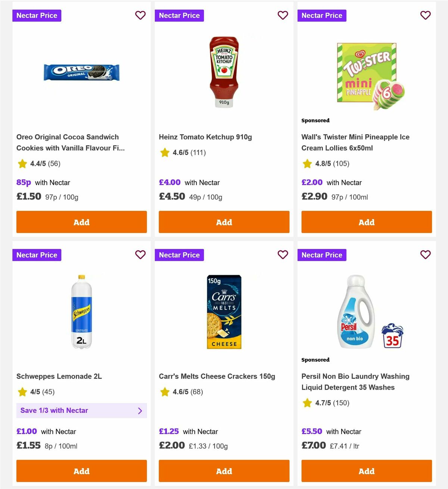The image size is (448, 489).
Task: Favourite the Oreo Original Cocoa Sandwich Cookies
Action: point(140,15)
